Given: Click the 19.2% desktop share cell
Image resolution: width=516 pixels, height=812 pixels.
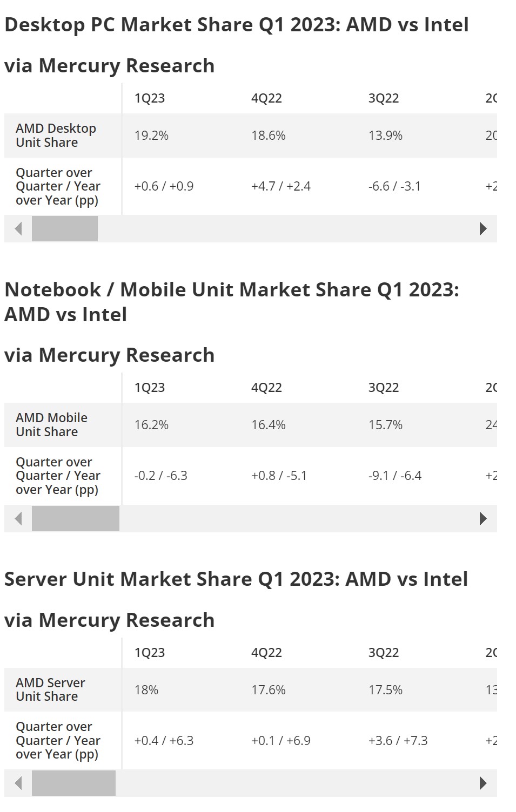Looking at the screenshot, I should 151,136.
